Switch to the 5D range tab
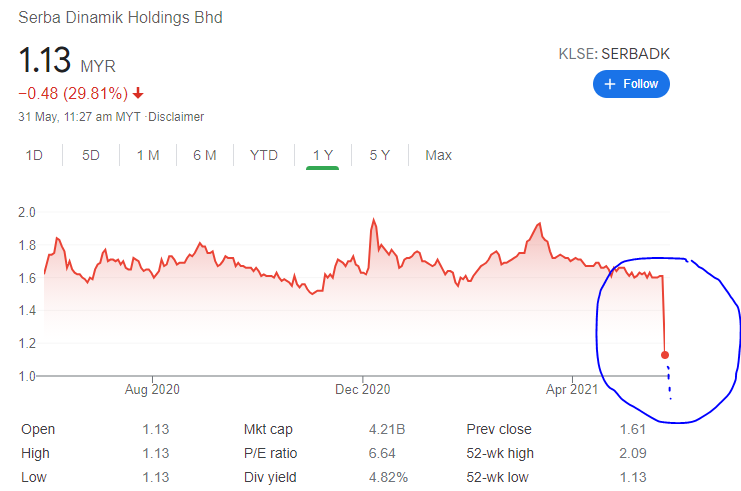This screenshot has width=741, height=491. click(91, 155)
